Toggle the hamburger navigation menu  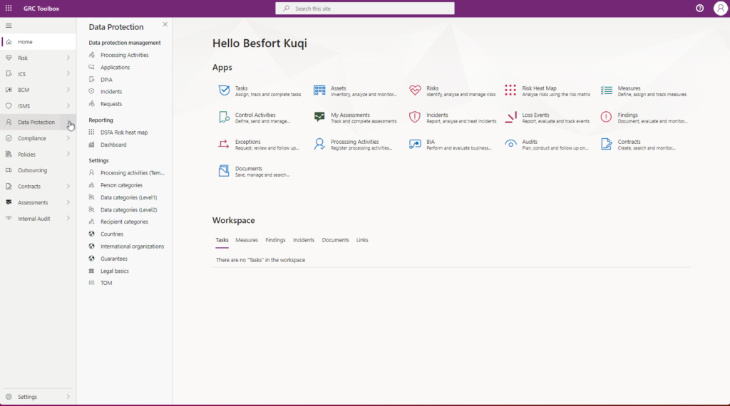(x=8, y=26)
